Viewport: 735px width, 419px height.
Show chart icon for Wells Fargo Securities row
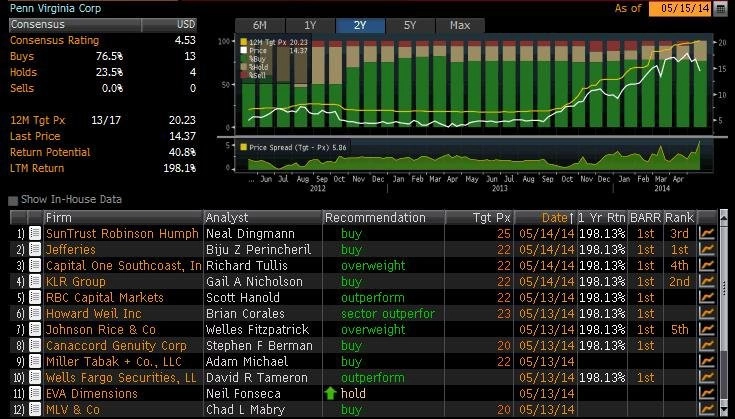(707, 377)
